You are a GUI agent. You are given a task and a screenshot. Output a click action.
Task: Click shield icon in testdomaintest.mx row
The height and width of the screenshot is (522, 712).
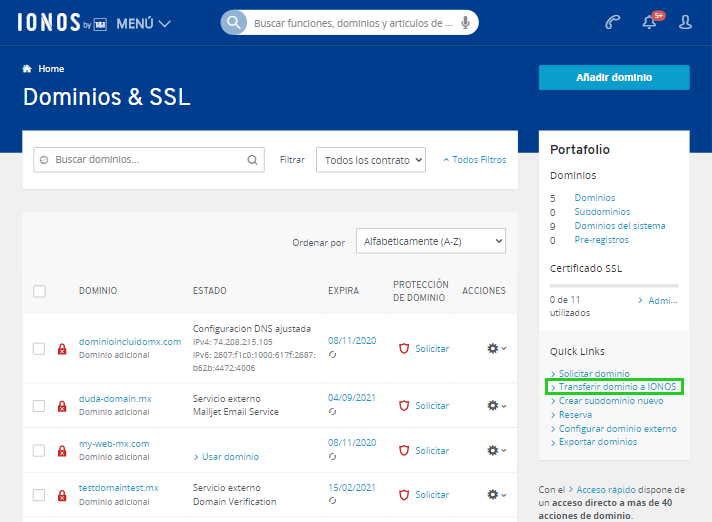pos(404,495)
